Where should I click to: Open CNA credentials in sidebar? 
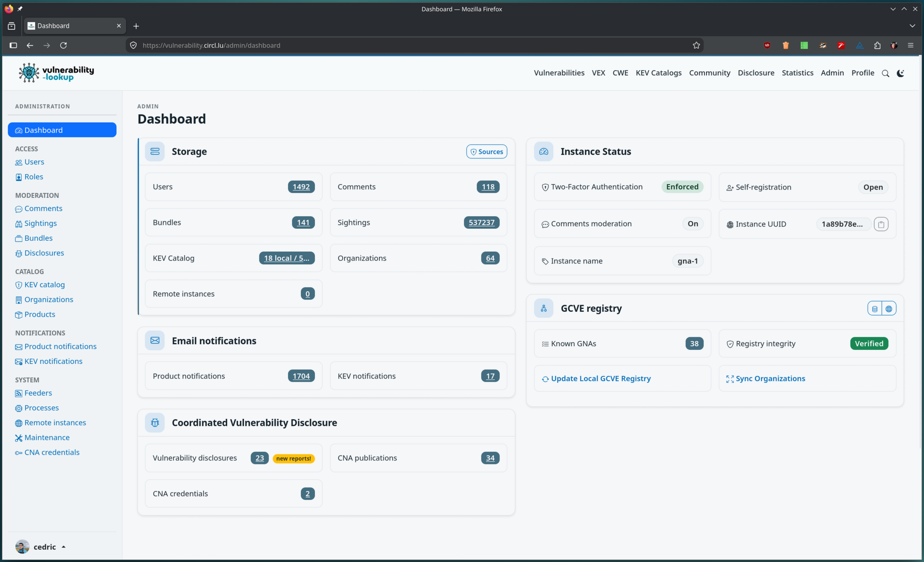(47, 452)
